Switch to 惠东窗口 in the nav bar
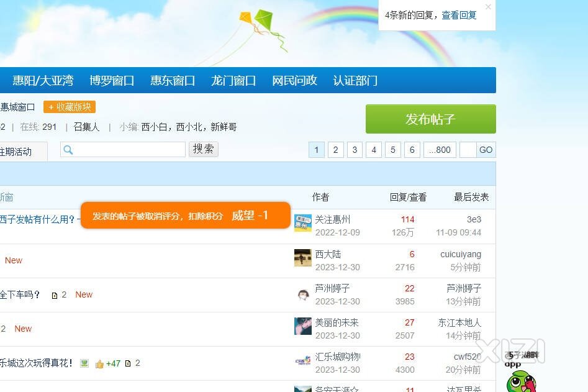The image size is (588, 392). pyautogui.click(x=173, y=80)
